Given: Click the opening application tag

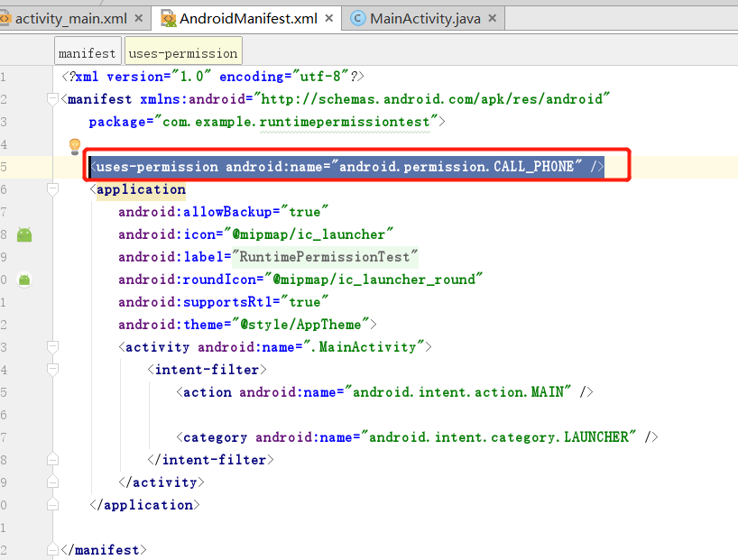Looking at the screenshot, I should (x=138, y=189).
